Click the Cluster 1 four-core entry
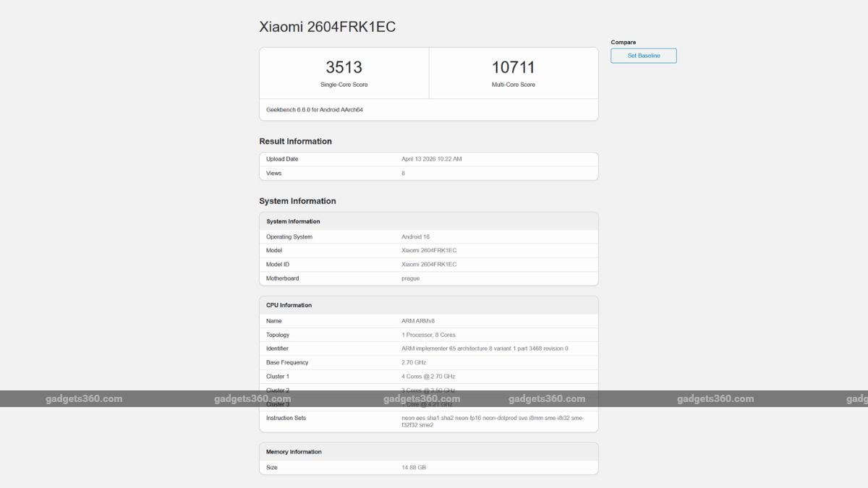The width and height of the screenshot is (868, 488). point(428,376)
